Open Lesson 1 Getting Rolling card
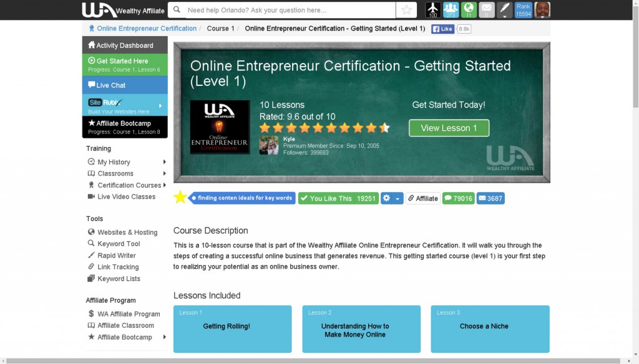 click(x=233, y=329)
